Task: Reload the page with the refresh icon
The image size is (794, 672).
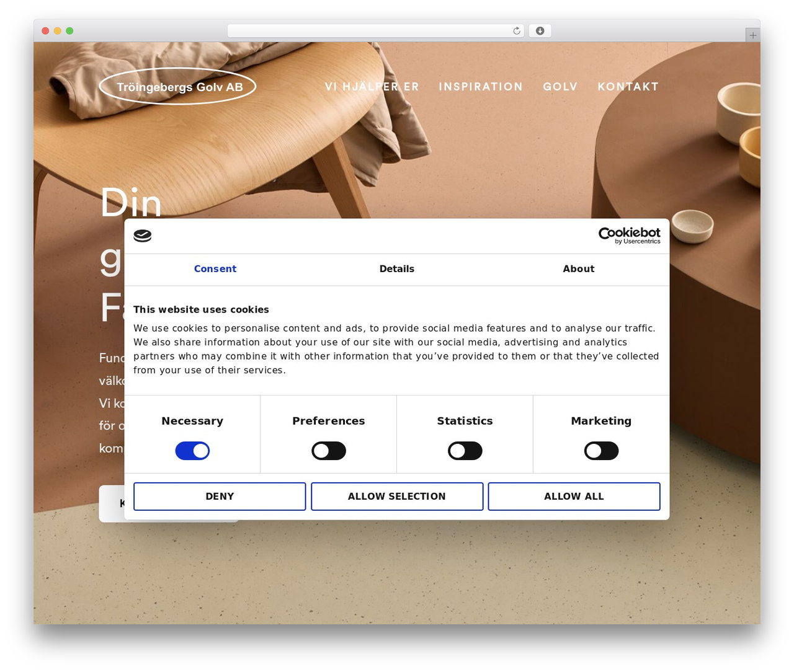Action: [516, 31]
